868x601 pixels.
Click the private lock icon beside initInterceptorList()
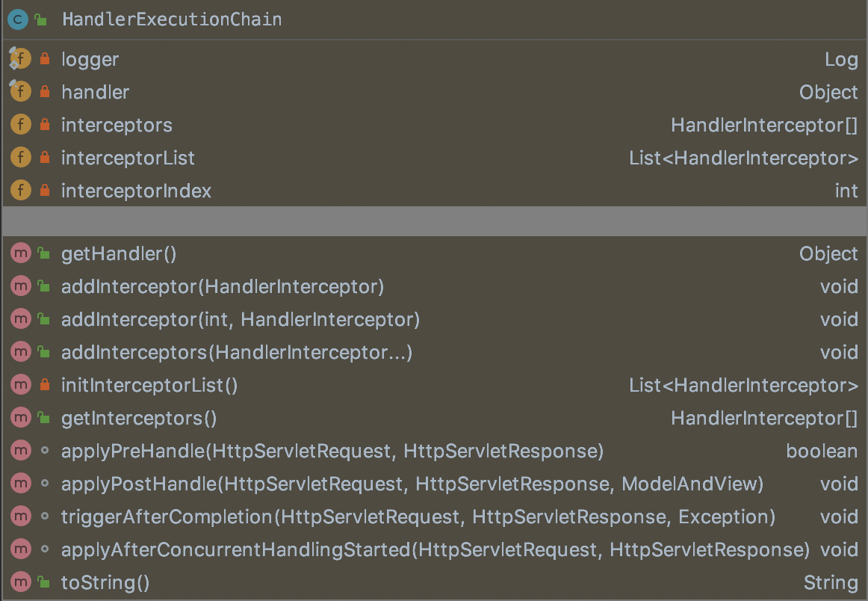pyautogui.click(x=45, y=386)
